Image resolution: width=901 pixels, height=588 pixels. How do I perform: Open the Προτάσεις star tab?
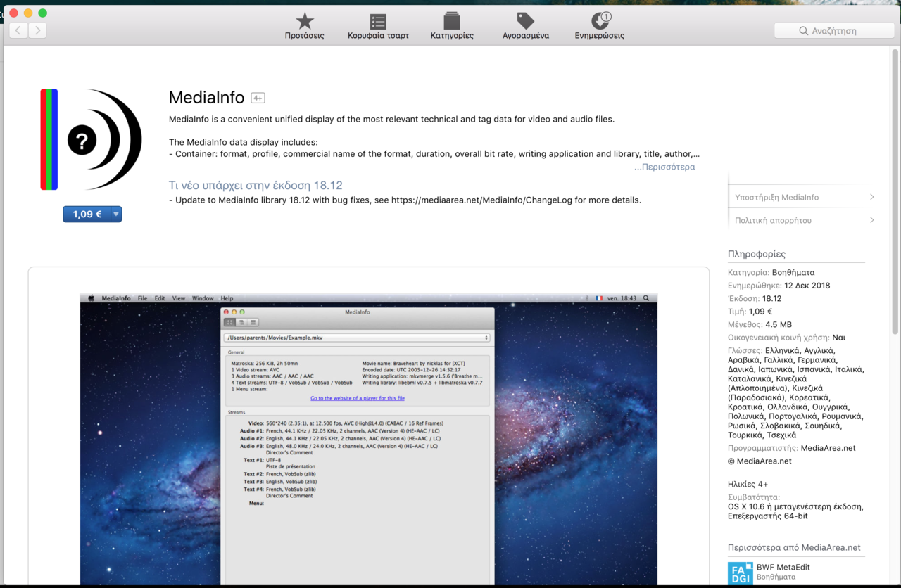pyautogui.click(x=304, y=26)
